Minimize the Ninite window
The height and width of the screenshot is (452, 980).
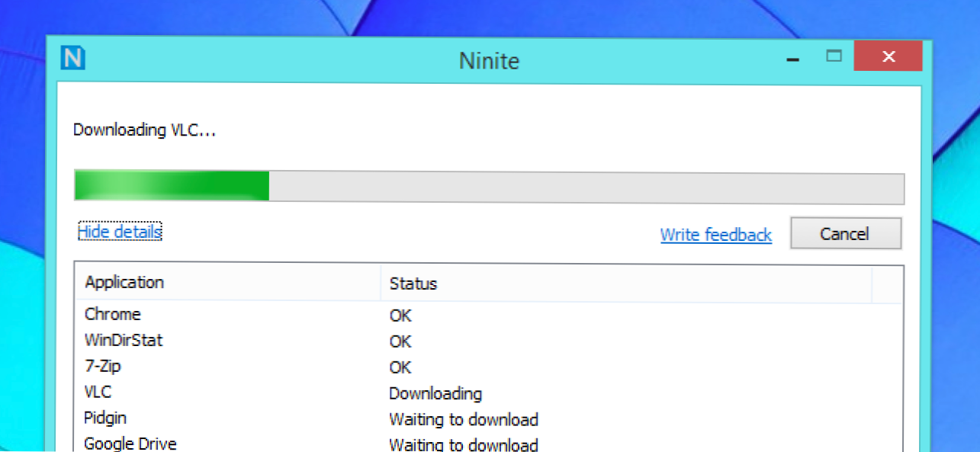(793, 58)
